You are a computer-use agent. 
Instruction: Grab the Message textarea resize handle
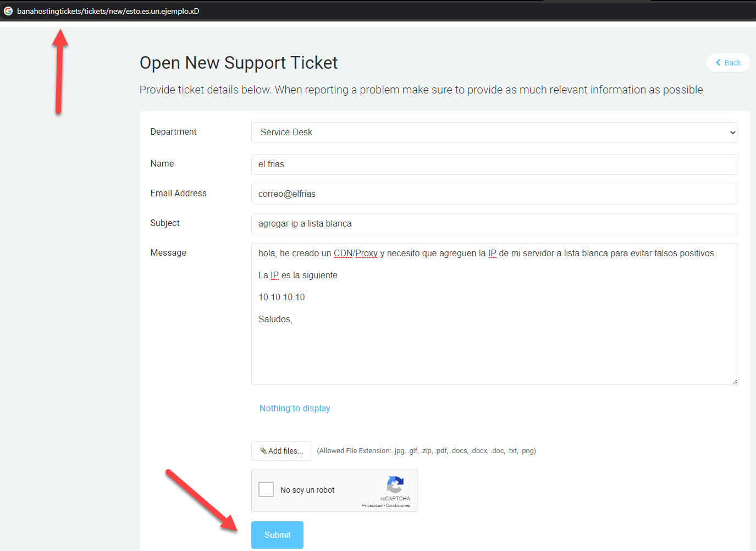735,381
